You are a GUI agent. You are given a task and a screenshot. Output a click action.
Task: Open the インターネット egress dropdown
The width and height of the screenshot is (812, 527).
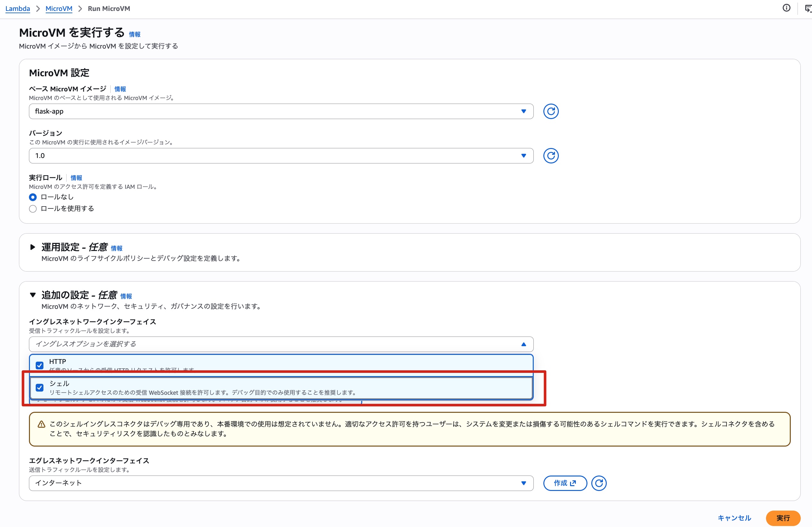[281, 483]
